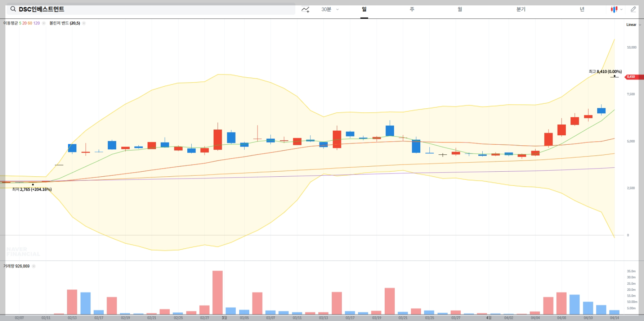Screen dimensions: 644x321
Task: Click the 최고 8,410 (0.00%) high marker
Action: 605,72
